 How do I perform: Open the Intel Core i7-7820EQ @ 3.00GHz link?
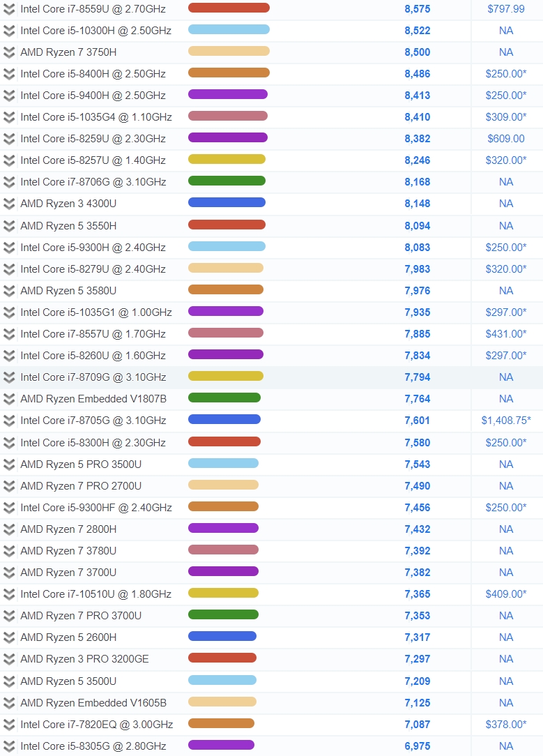tap(97, 725)
